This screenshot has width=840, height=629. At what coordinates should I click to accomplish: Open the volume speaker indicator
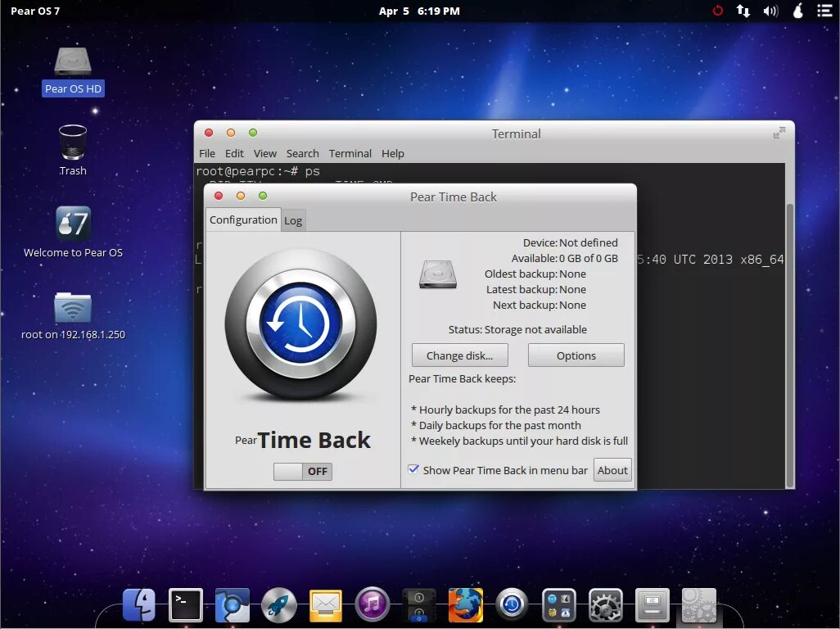click(x=770, y=11)
